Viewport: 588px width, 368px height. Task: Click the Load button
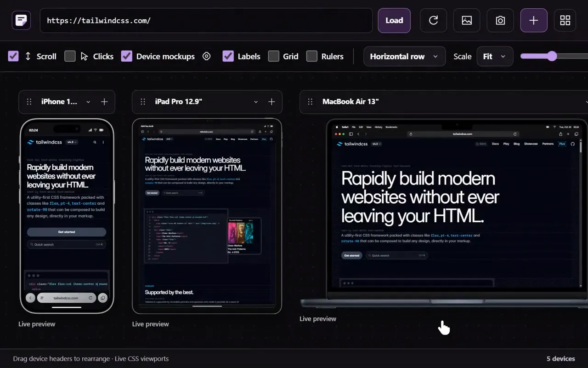394,20
